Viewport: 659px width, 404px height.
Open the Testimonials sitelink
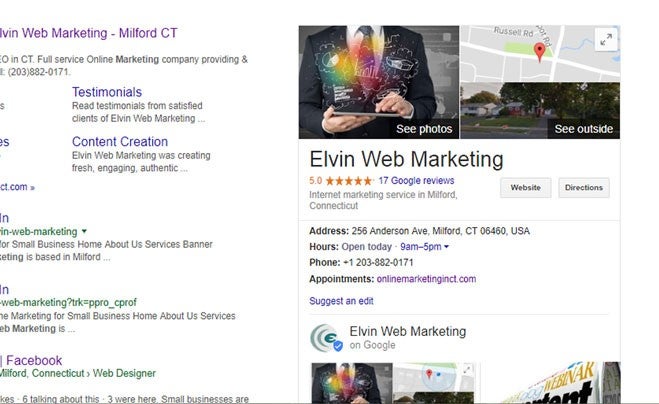[x=107, y=92]
